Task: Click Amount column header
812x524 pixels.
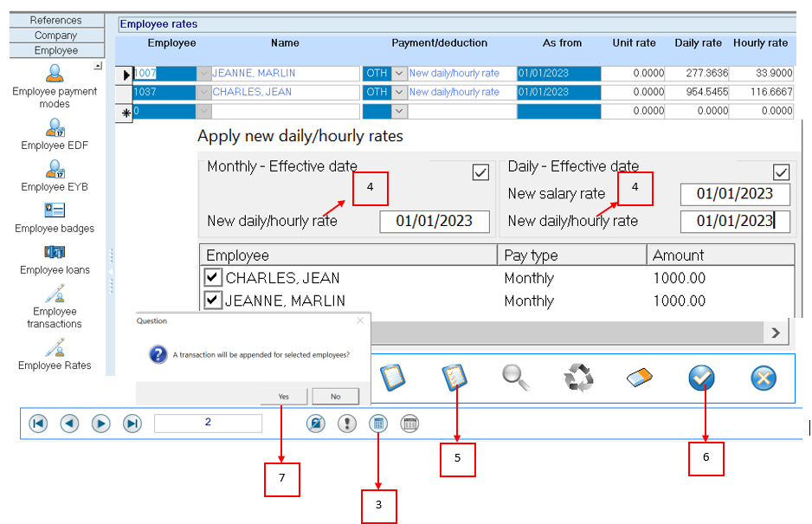Action: [x=721, y=255]
